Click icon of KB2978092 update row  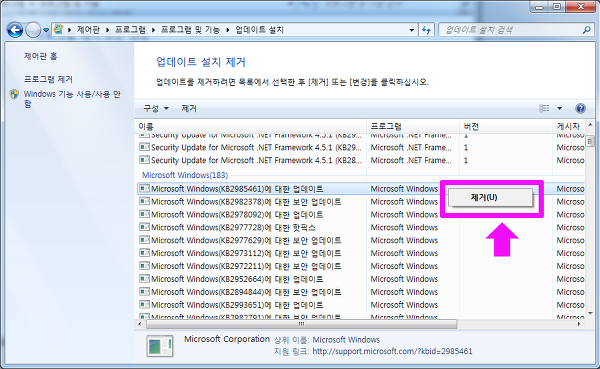(x=144, y=214)
